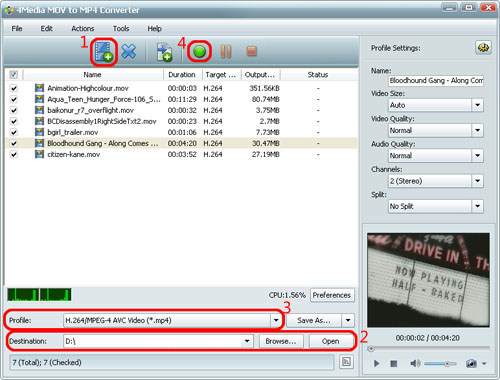Open the Save As arrow menu
500x380 pixels.
(x=348, y=320)
